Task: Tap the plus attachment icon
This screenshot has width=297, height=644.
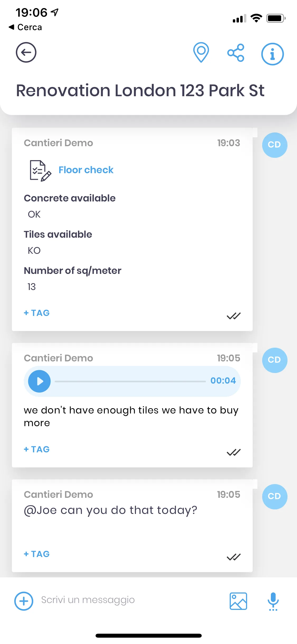Action: click(x=24, y=601)
